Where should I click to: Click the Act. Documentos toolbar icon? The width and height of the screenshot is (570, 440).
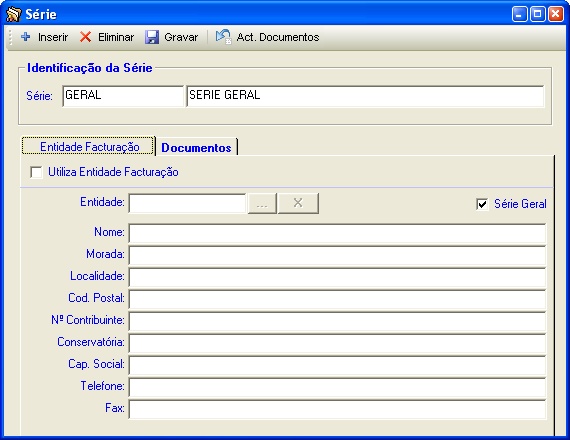(x=223, y=37)
